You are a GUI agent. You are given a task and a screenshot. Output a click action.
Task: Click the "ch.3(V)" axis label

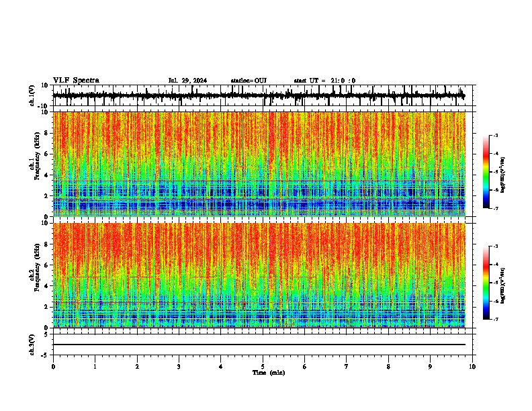[x=32, y=345]
